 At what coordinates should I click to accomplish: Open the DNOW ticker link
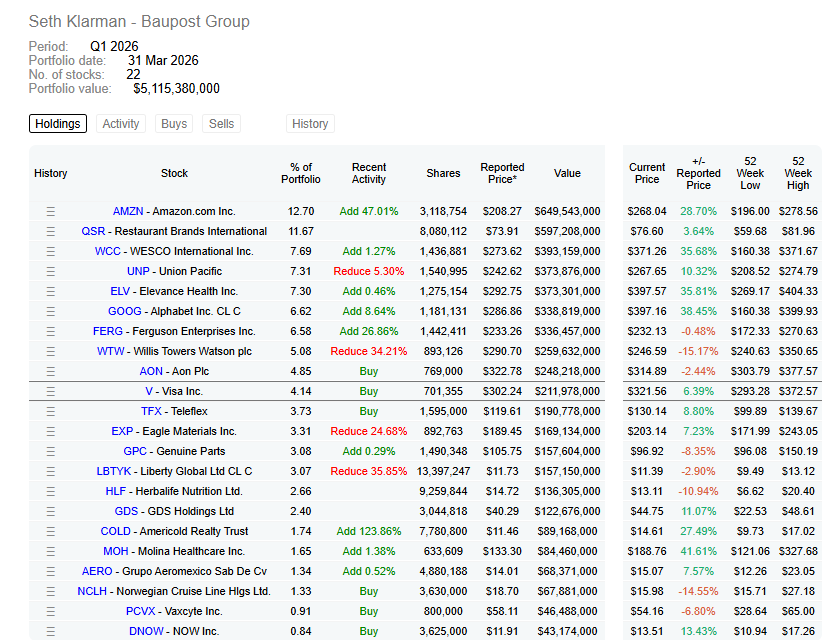point(146,631)
